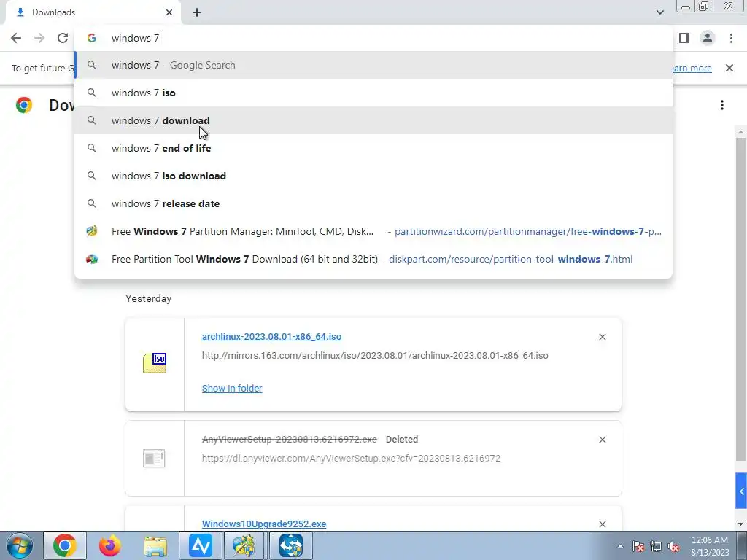Toggle the browser side panel icon
Viewport: 747px width, 560px height.
point(684,38)
